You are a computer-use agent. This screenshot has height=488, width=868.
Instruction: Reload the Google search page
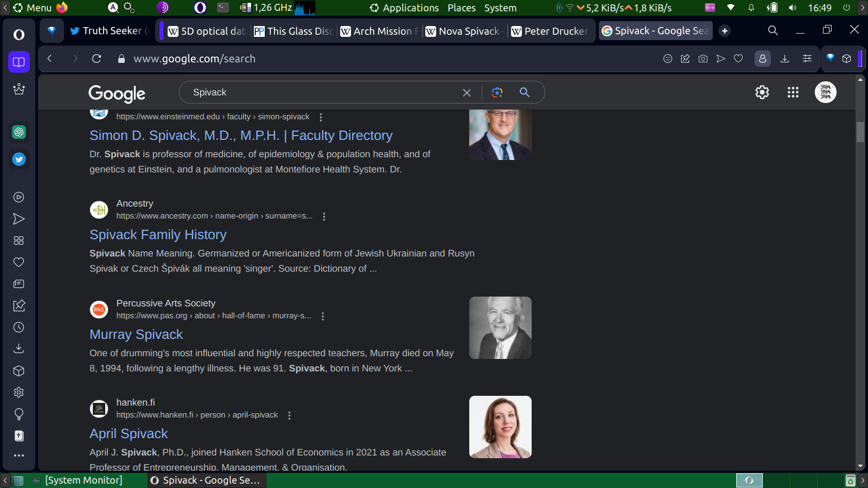click(x=97, y=59)
